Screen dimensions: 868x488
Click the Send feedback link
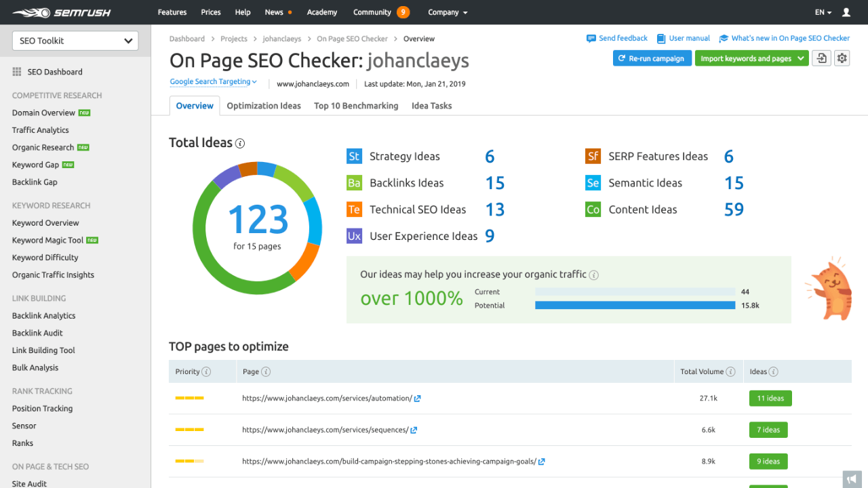pyautogui.click(x=617, y=39)
